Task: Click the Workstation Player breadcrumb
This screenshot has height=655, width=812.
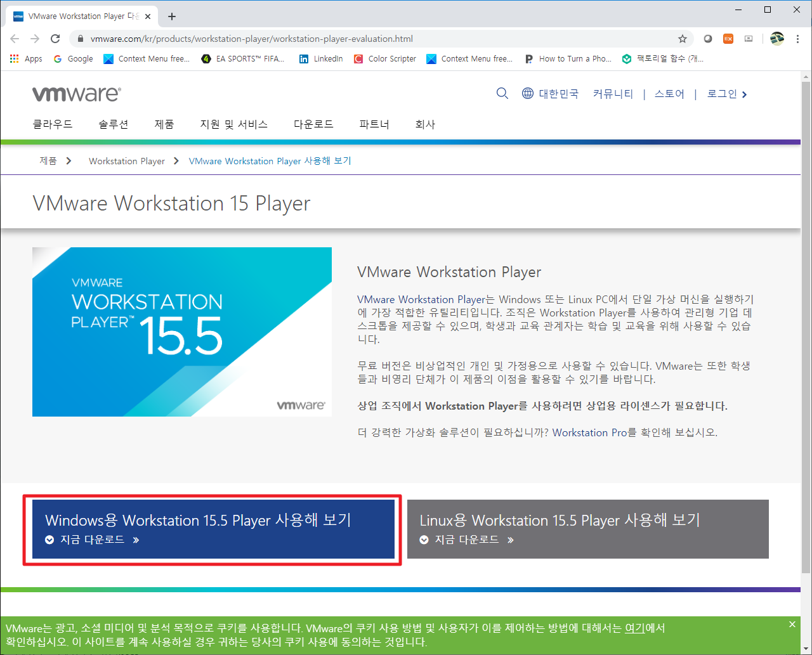Action: coord(127,161)
